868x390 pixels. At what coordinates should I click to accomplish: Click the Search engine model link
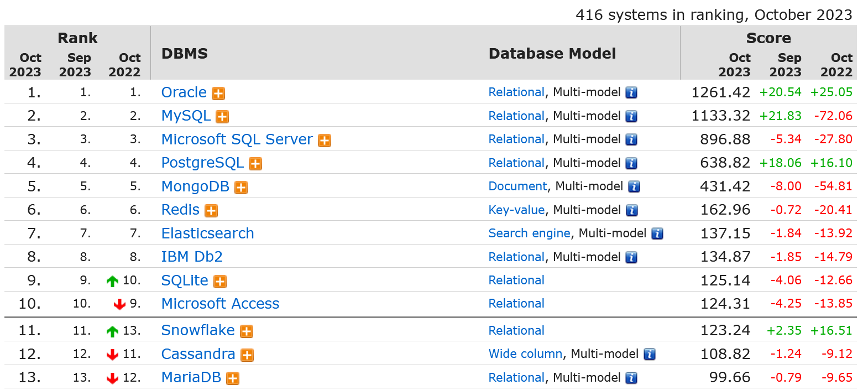pos(530,233)
